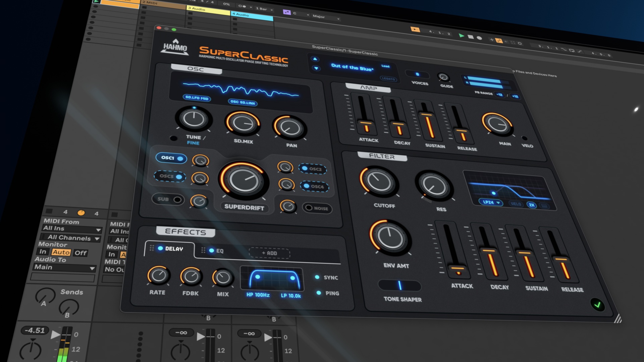This screenshot has width=644, height=362.
Task: Click the delay RATE knob
Action: point(158,275)
